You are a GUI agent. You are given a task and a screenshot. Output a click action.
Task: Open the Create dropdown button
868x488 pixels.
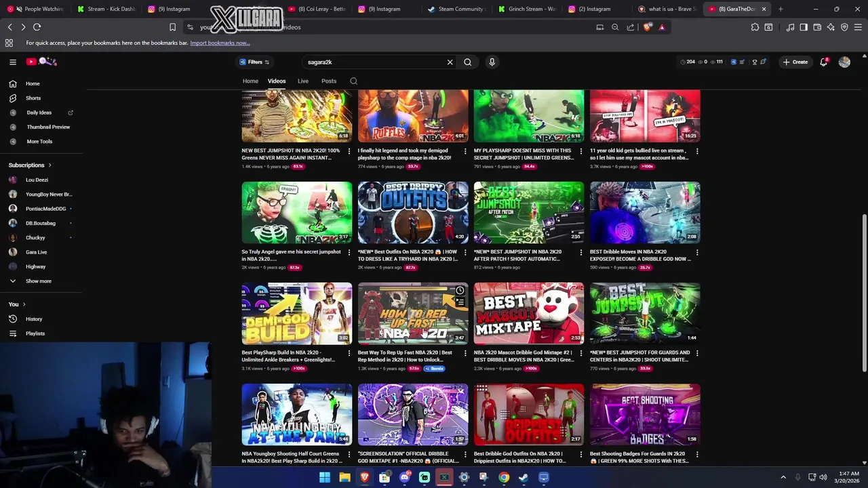(795, 62)
